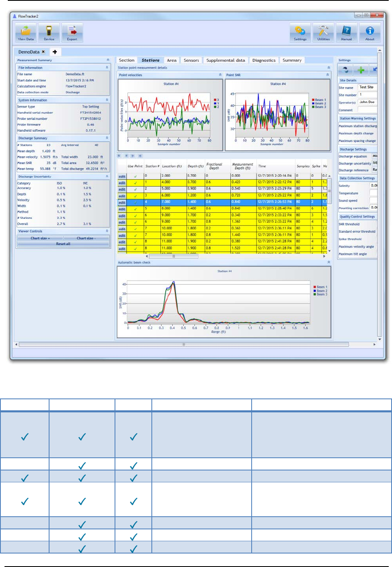Collapse the File Information section
Image resolution: width=392 pixels, height=567 pixels.
pyautogui.click(x=107, y=67)
